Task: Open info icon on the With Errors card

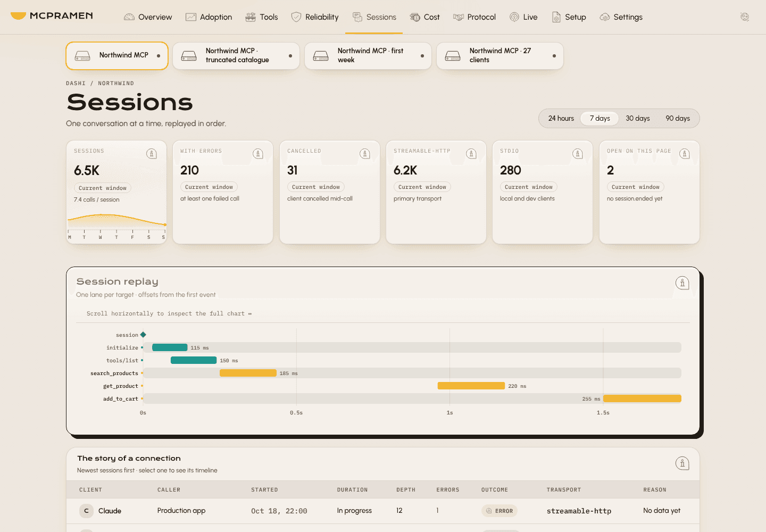Action: (x=258, y=154)
